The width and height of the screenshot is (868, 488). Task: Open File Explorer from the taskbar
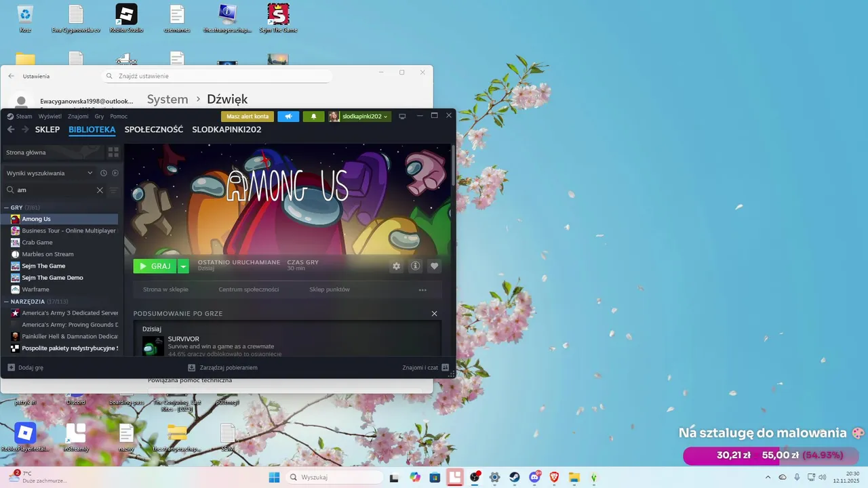[574, 477]
